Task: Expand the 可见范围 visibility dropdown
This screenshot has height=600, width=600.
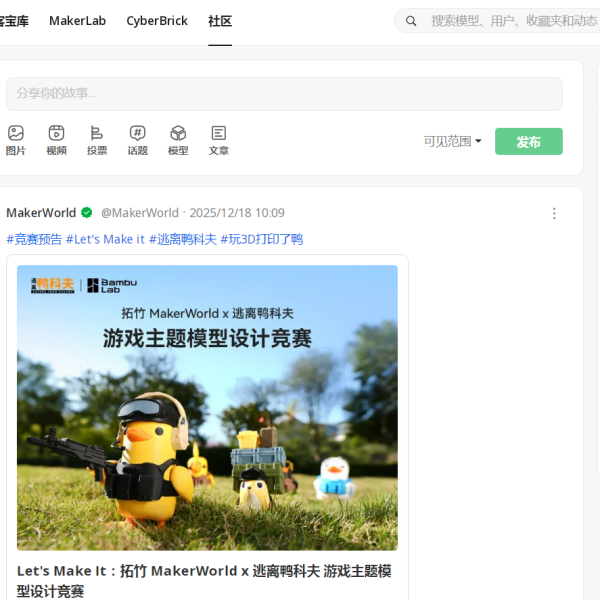Action: click(452, 141)
